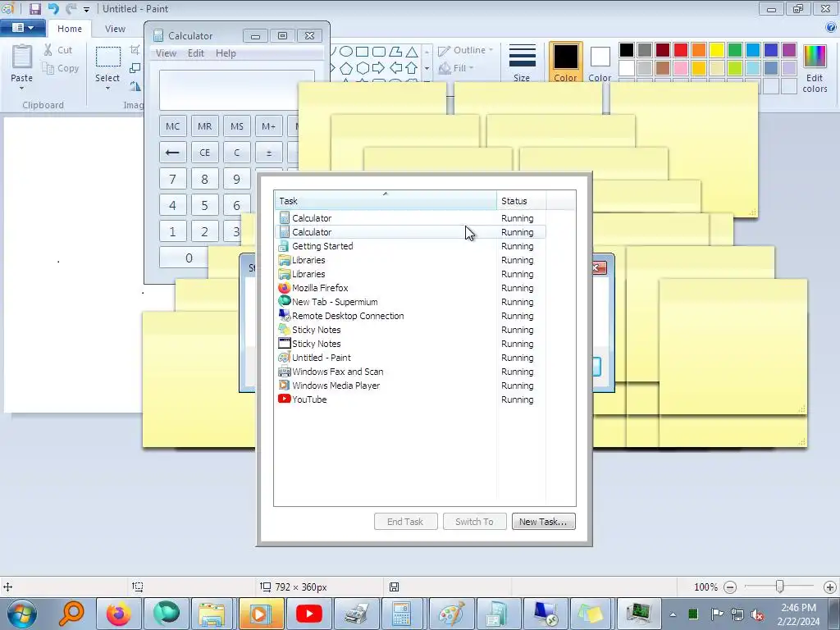Open magnifier search icon on taskbar

[71, 614]
